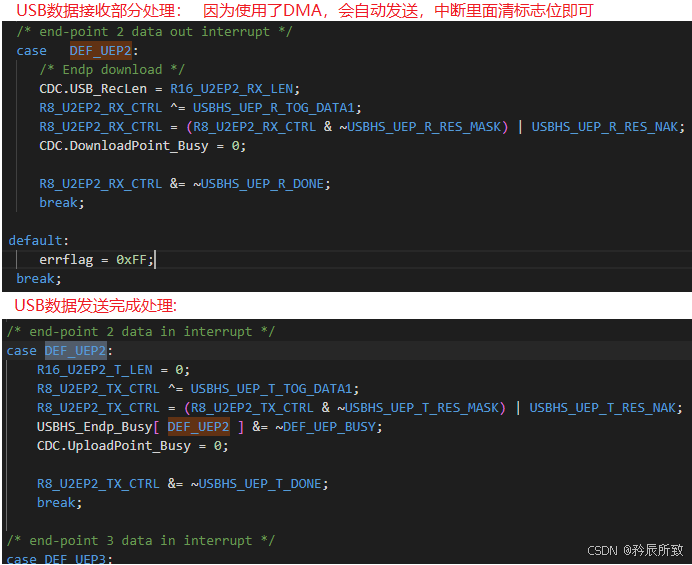This screenshot has width=692, height=565.
Task: Click the 'default:' label
Action: tap(39, 241)
